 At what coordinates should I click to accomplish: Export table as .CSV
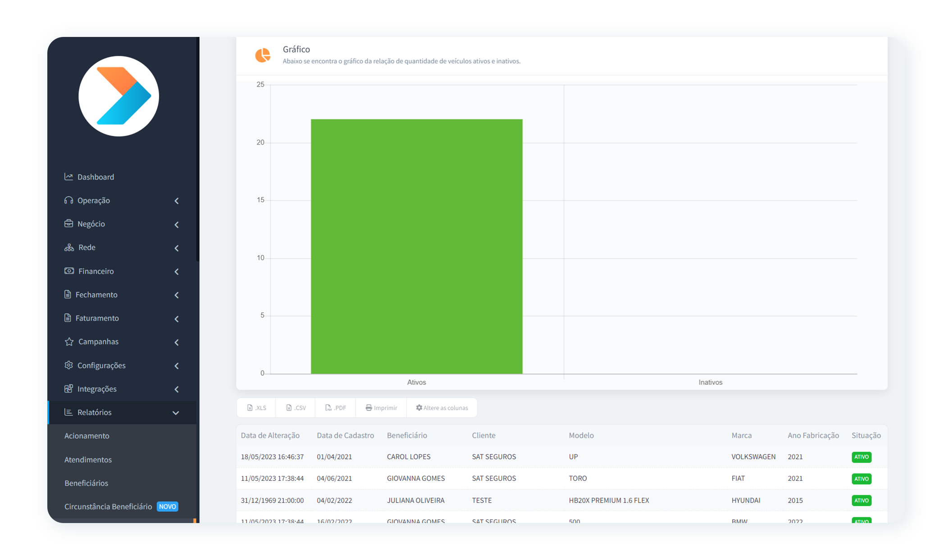coord(296,408)
